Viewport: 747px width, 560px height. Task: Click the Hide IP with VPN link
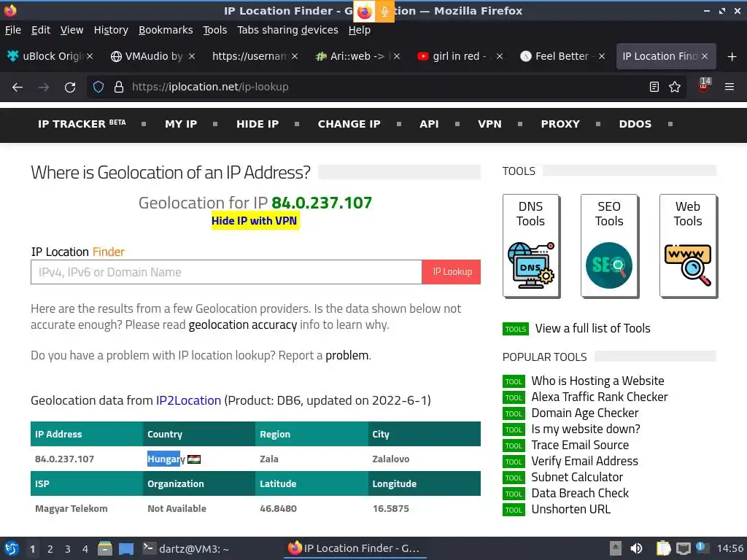255,221
